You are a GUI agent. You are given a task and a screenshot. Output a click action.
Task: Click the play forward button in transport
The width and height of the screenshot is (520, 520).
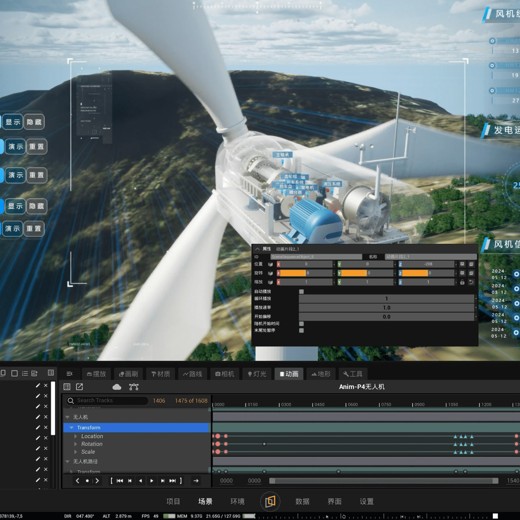152,481
